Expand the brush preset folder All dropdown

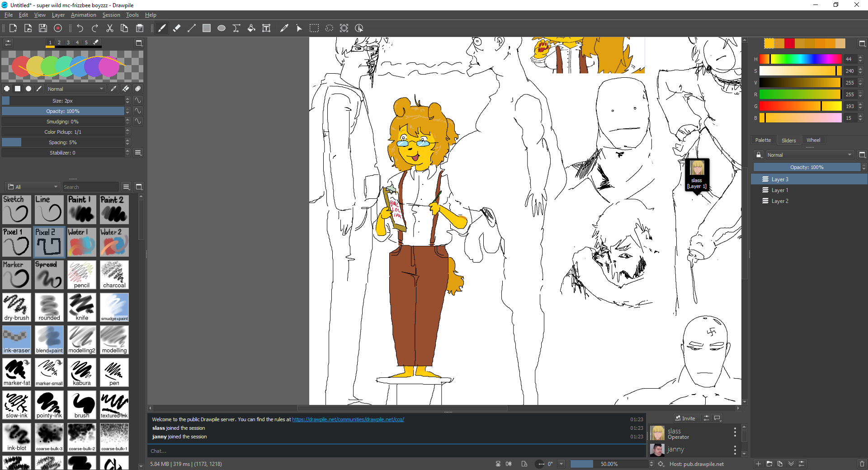33,187
